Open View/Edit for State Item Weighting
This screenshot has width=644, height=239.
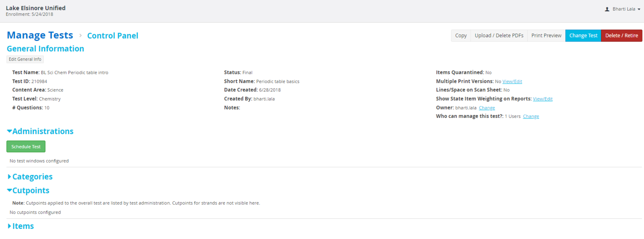[x=542, y=99]
